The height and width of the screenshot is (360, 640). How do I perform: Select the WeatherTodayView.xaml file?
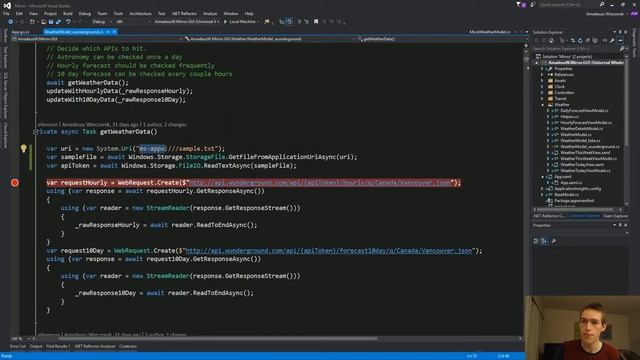pos(582,164)
